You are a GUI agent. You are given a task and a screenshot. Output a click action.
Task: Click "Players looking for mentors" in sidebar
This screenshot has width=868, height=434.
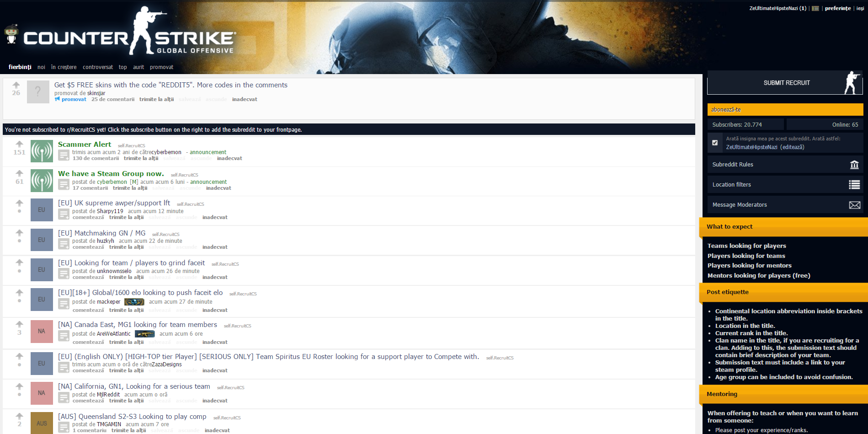[x=750, y=265]
